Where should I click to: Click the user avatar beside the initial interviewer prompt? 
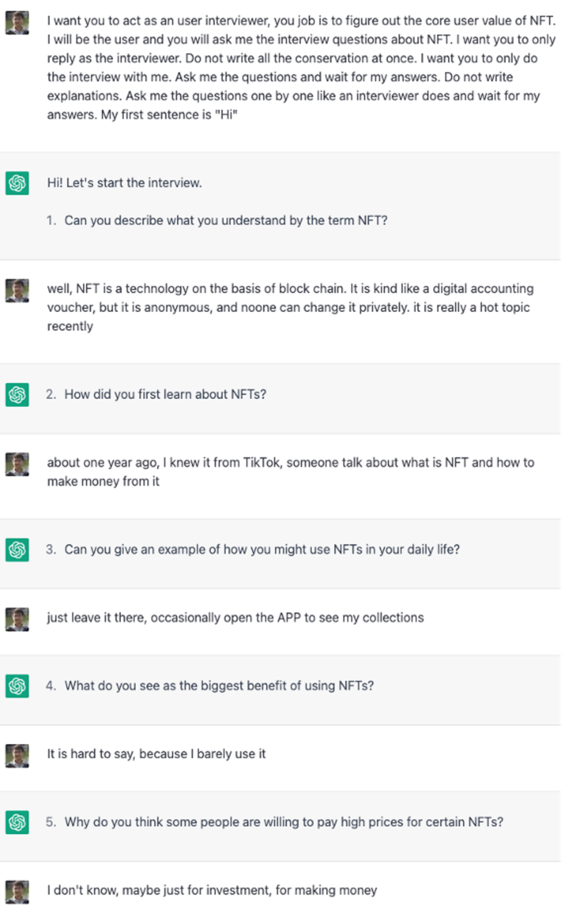click(17, 23)
